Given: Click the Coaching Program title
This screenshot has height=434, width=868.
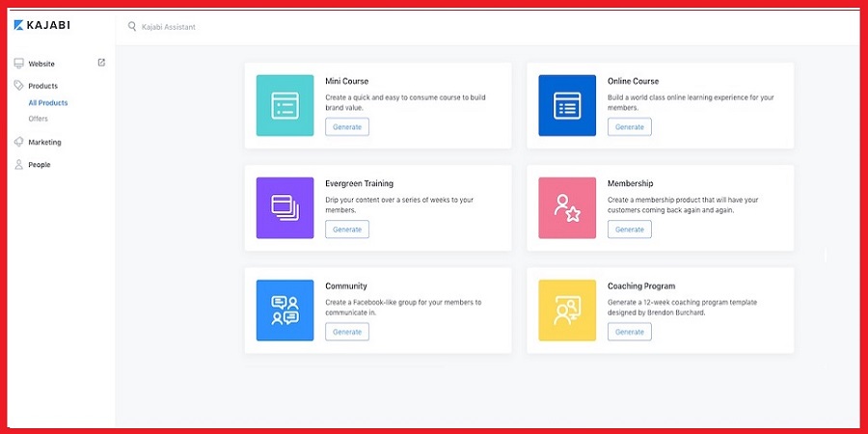Looking at the screenshot, I should pos(641,286).
